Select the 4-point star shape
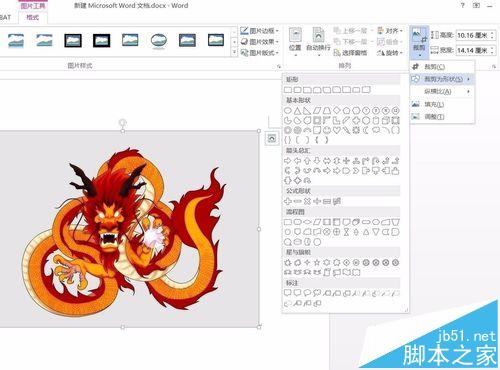500x370 pixels. (x=307, y=263)
